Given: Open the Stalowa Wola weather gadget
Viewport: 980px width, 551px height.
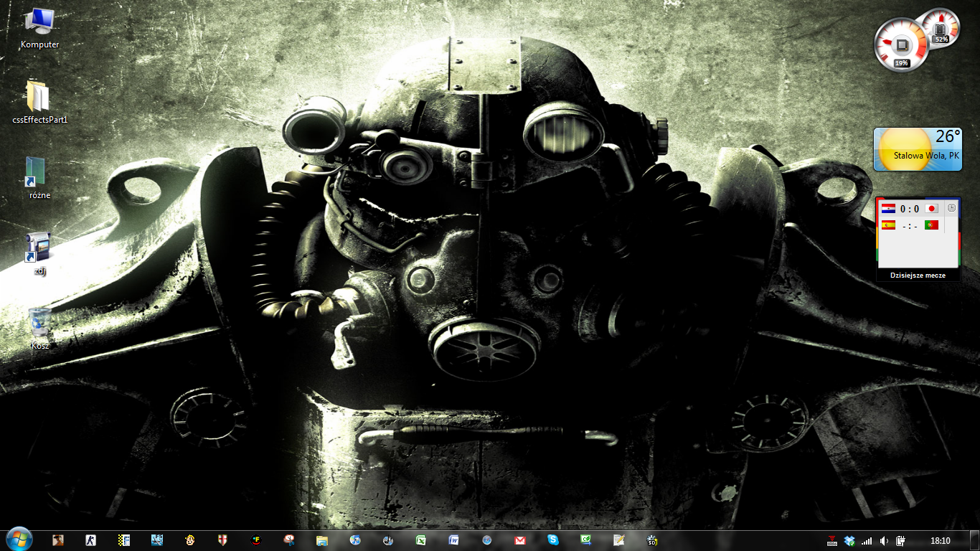Looking at the screenshot, I should 918,149.
